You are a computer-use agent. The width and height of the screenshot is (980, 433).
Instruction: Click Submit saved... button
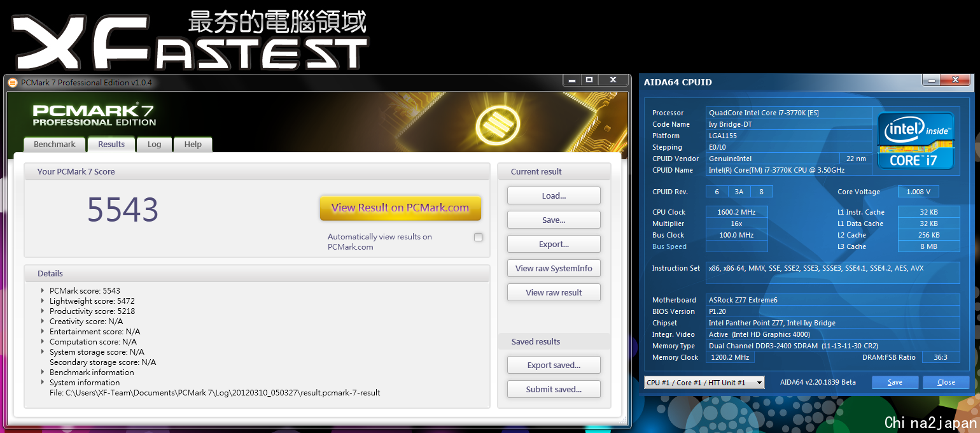[x=554, y=389]
